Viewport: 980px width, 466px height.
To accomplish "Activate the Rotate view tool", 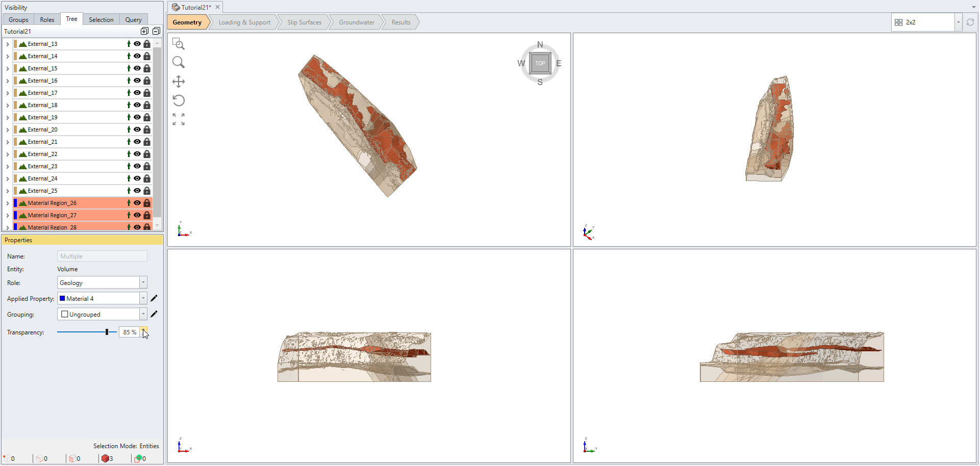I will tap(179, 100).
